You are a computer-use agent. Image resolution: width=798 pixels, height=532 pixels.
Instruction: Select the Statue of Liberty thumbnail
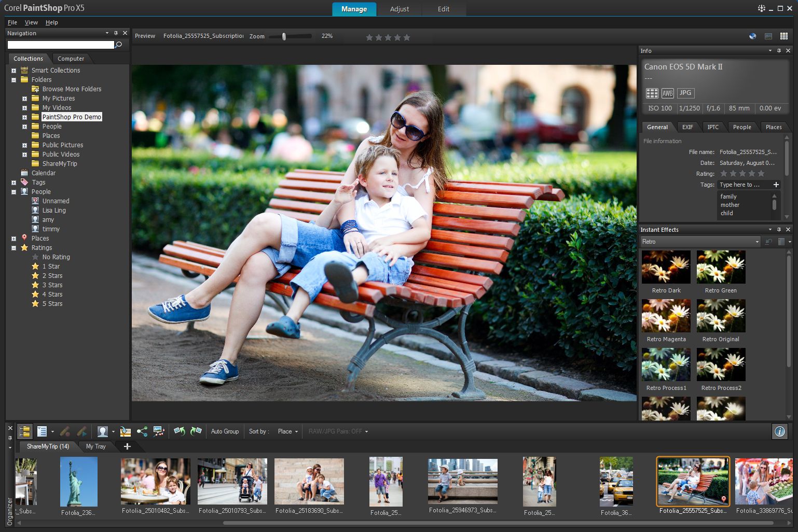(x=78, y=482)
